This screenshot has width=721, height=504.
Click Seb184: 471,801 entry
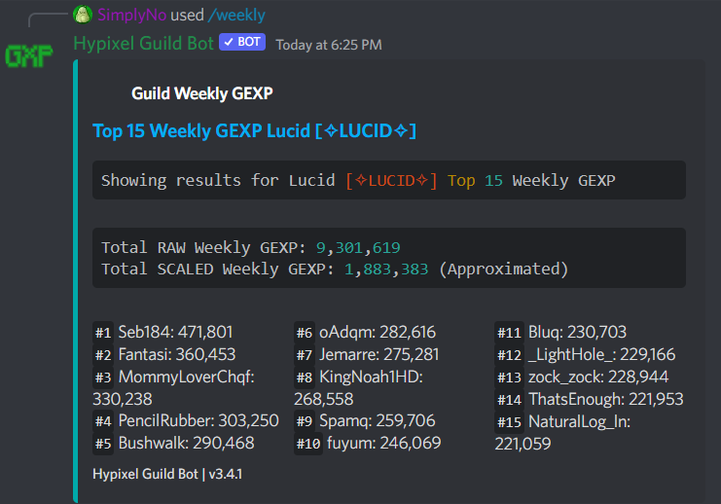(176, 332)
